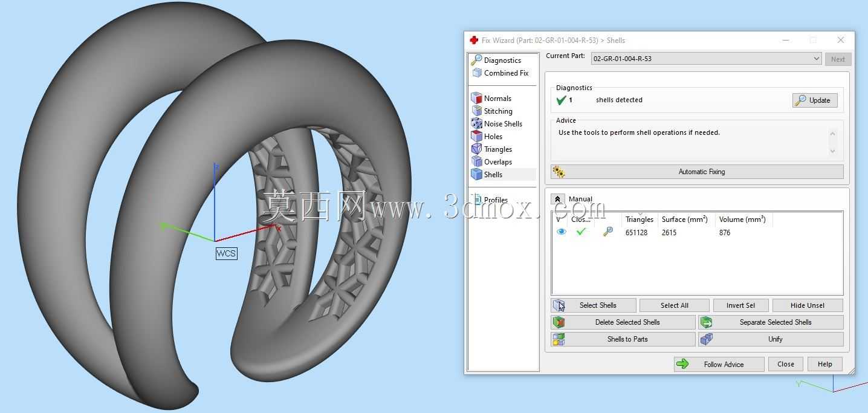The height and width of the screenshot is (413, 868).
Task: Collapse the Manual section
Action: point(558,199)
